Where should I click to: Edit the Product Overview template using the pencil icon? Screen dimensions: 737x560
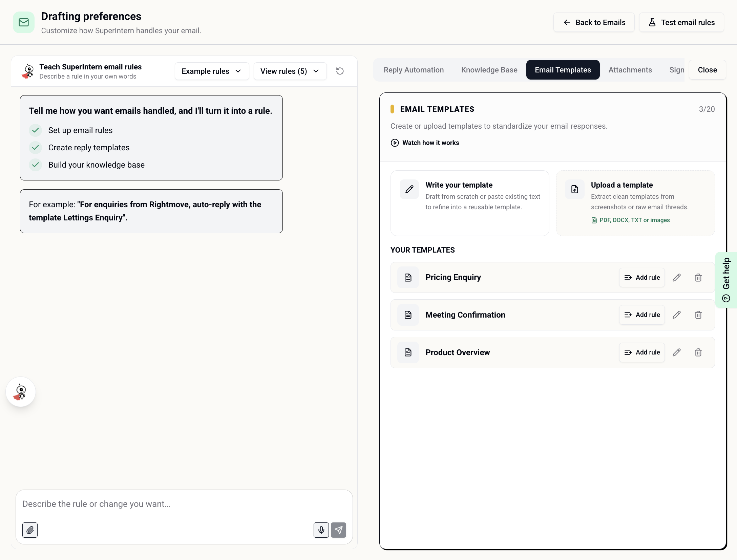[x=677, y=352]
